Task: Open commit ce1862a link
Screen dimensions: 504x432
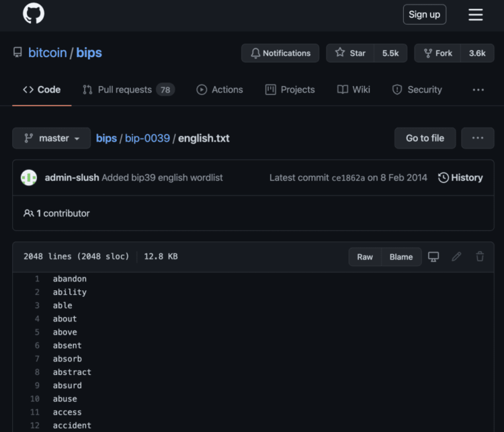Action: pos(348,177)
